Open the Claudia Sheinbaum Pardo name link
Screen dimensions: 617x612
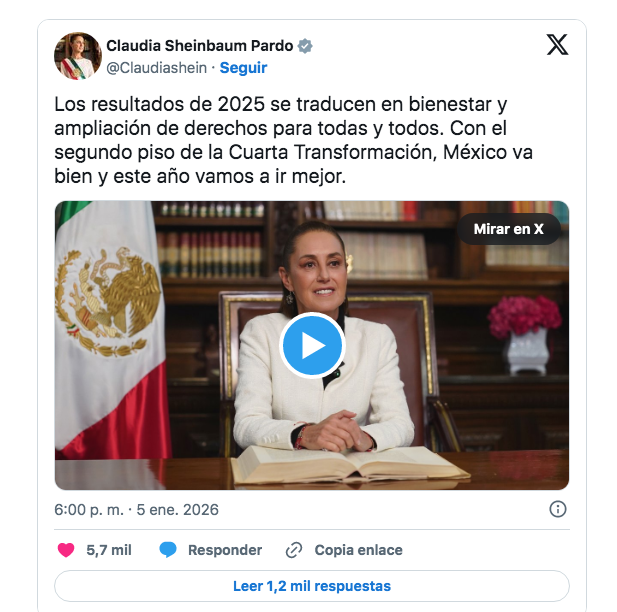[200, 46]
